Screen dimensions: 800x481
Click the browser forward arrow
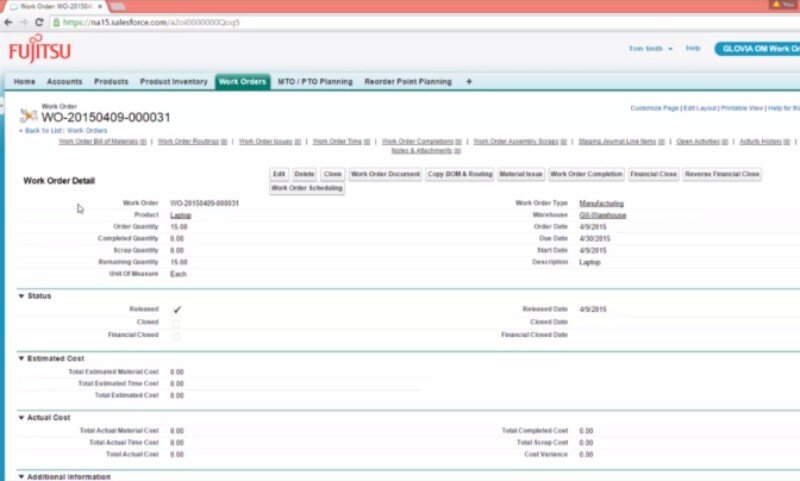pos(22,21)
